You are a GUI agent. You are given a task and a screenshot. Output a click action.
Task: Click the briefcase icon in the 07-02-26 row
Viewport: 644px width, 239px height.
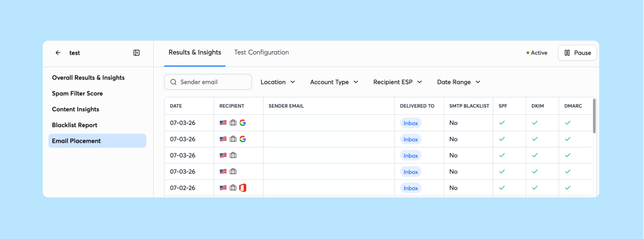[x=233, y=188]
